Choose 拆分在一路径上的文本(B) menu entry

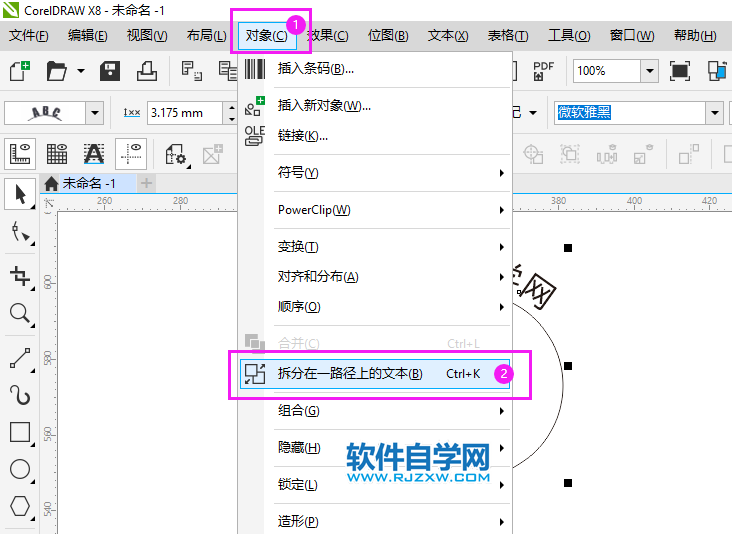(x=375, y=374)
